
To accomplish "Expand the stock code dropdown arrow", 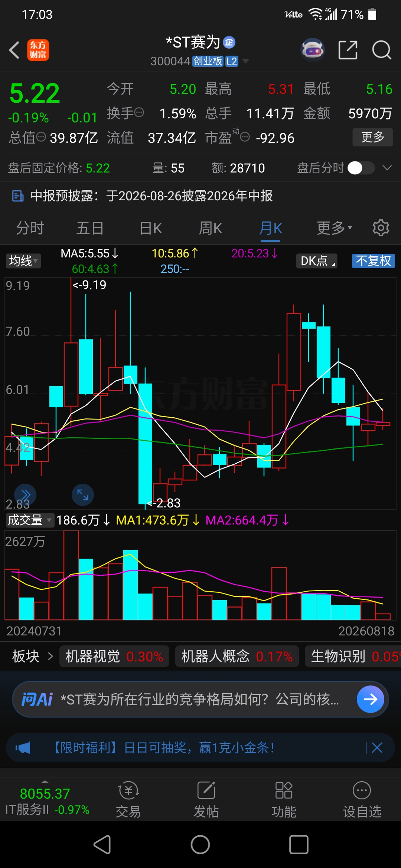I will pos(245,61).
